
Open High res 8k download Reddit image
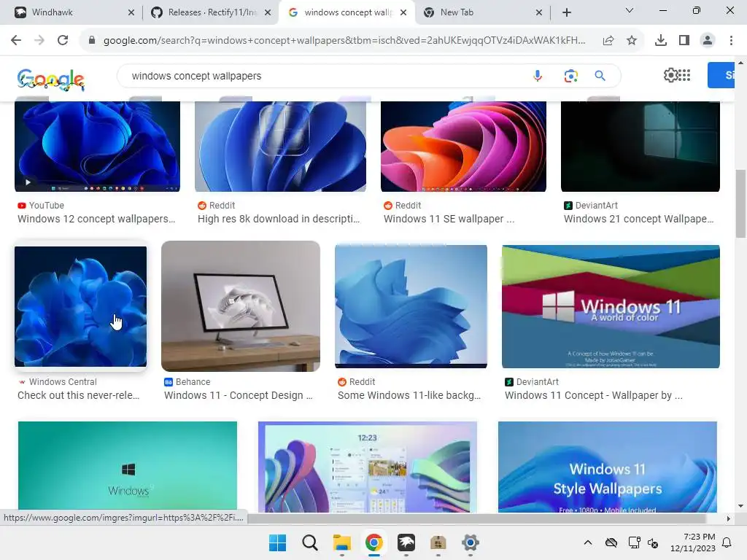[280, 146]
